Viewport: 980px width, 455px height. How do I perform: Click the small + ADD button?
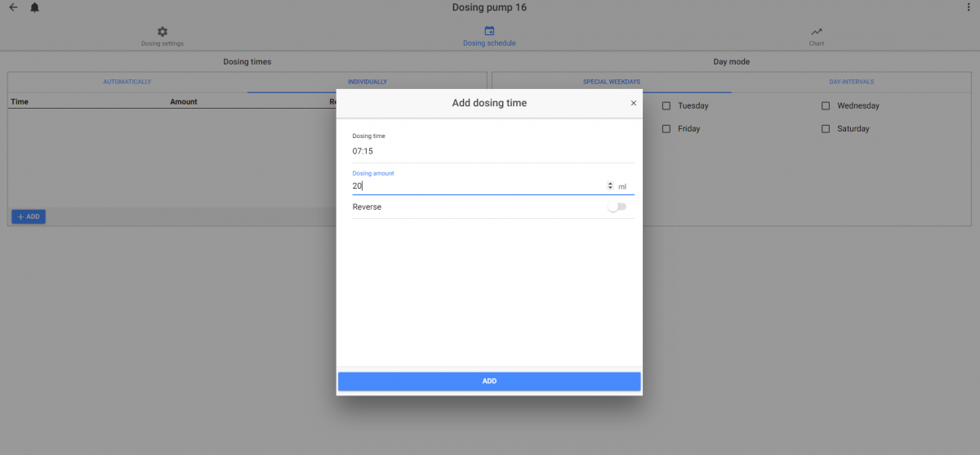tap(29, 216)
